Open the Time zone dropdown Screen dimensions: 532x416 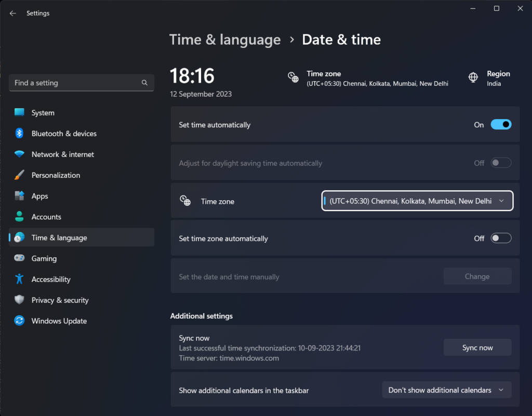(417, 201)
